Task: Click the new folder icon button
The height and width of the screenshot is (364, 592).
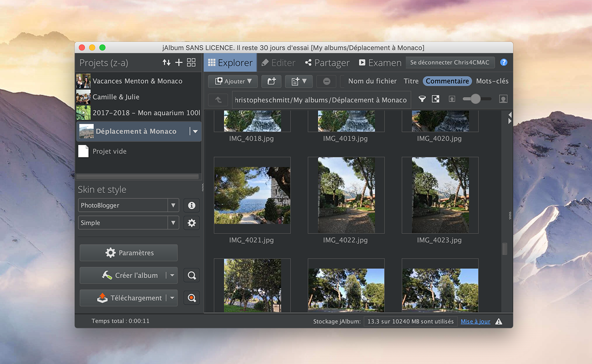Action: 271,81
